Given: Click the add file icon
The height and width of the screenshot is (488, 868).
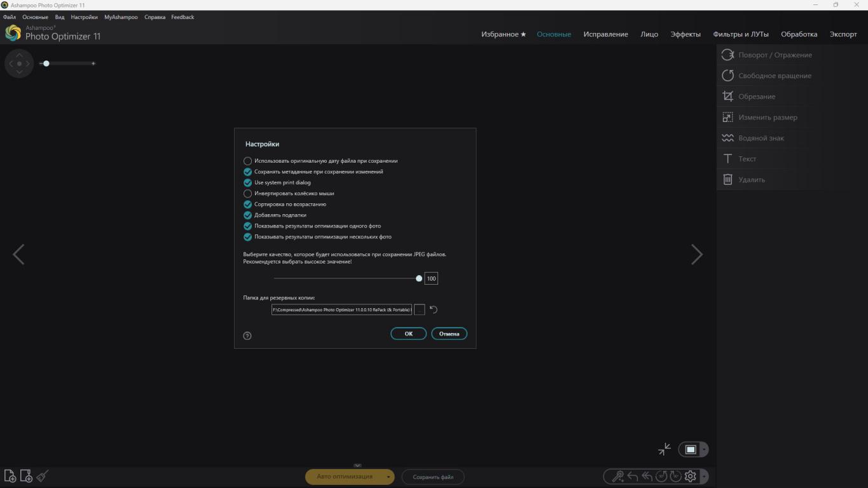Looking at the screenshot, I should click(x=10, y=476).
